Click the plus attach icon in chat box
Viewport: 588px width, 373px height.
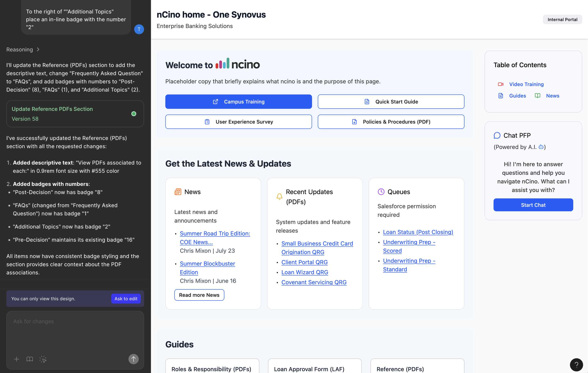16,359
